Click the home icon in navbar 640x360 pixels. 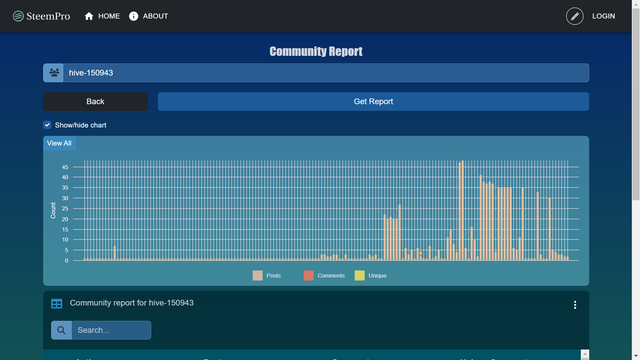tap(89, 16)
